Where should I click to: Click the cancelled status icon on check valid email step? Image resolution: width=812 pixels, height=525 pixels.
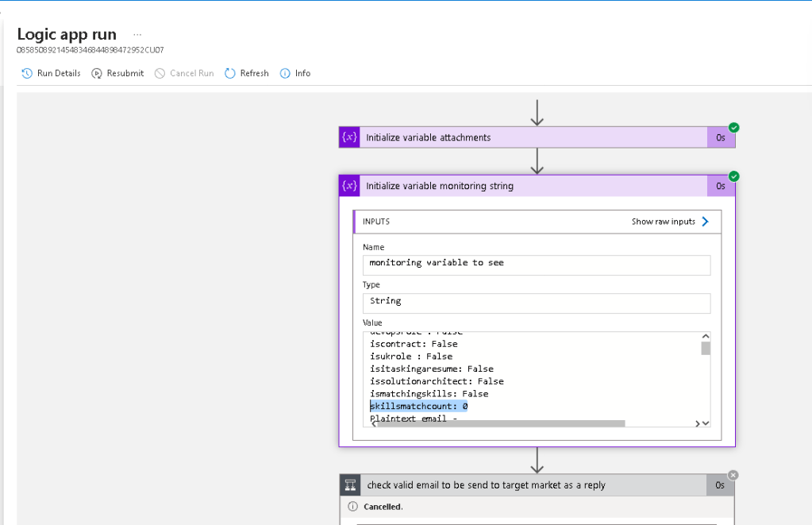733,475
